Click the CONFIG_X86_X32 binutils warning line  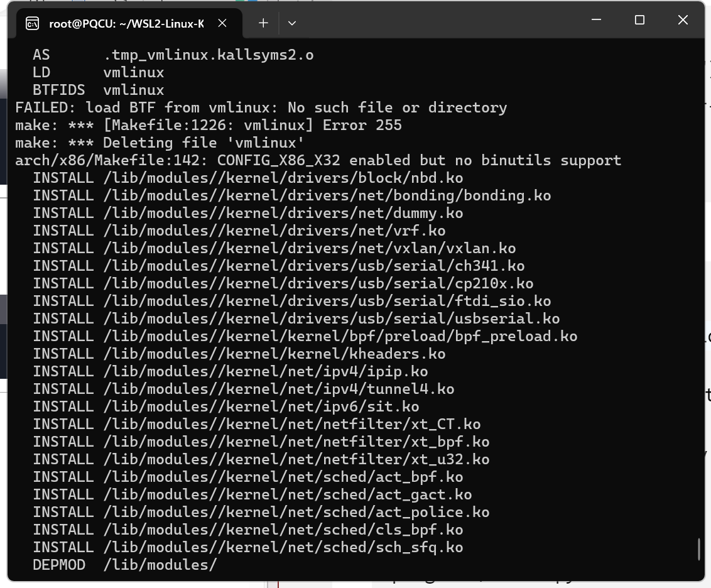coord(318,161)
